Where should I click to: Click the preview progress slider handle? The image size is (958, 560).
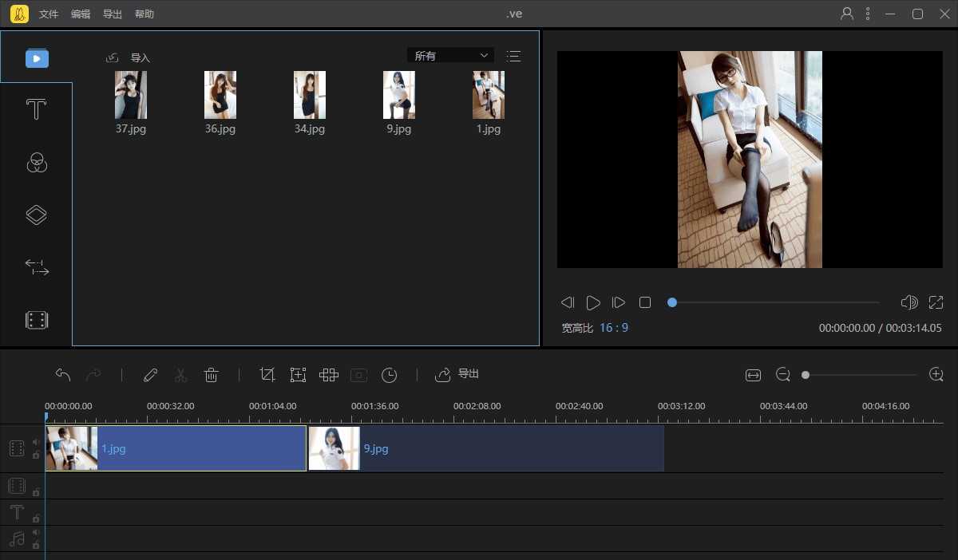click(672, 302)
